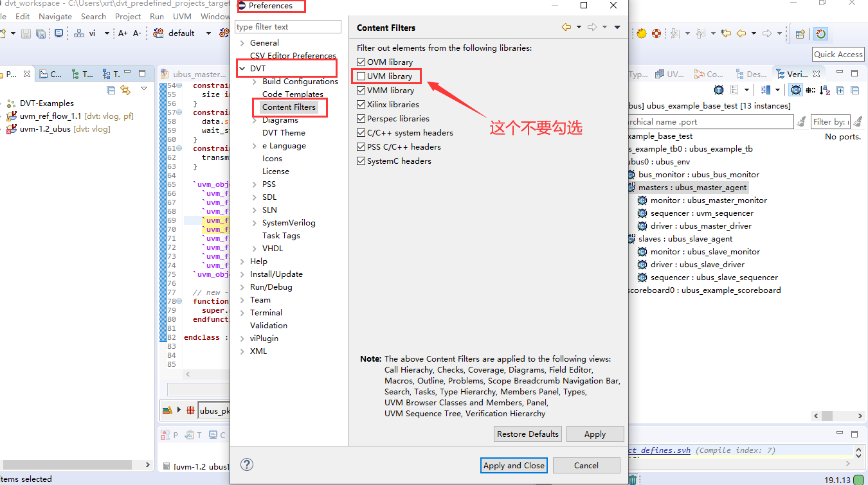The height and width of the screenshot is (485, 868).
Task: Collapse the DVT section in the preferences tree
Action: 242,68
